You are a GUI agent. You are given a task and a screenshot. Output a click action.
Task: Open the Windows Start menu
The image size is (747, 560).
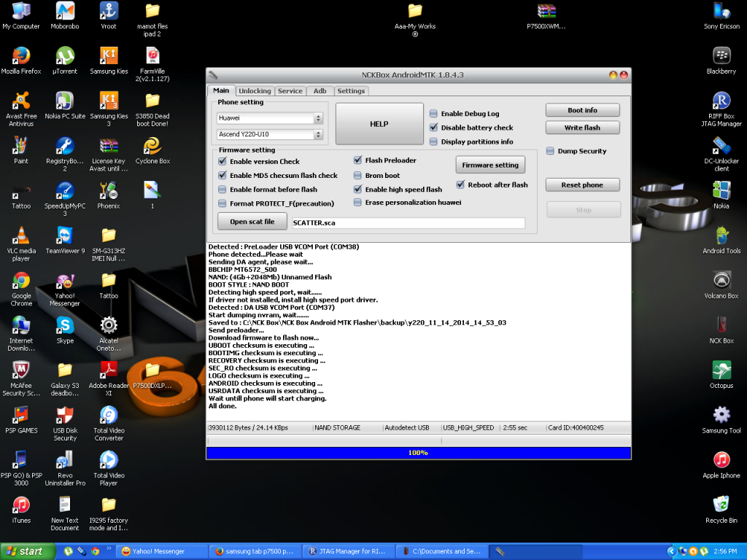click(x=24, y=551)
